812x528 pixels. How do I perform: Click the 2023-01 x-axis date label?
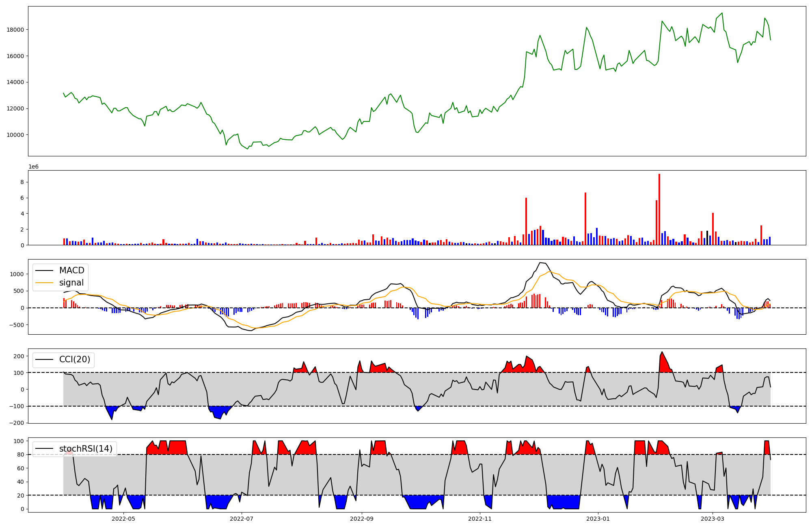tap(598, 519)
